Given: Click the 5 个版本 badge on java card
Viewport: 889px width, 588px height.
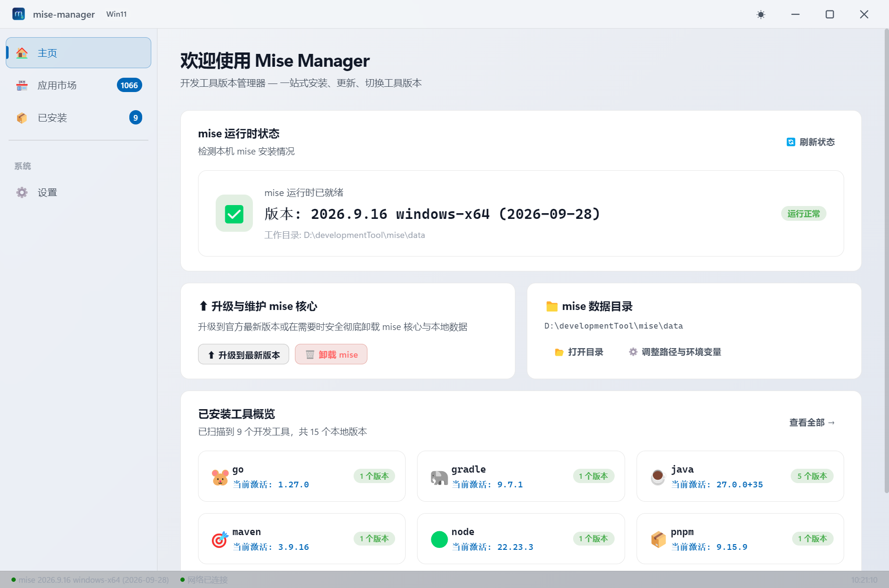Looking at the screenshot, I should point(812,476).
